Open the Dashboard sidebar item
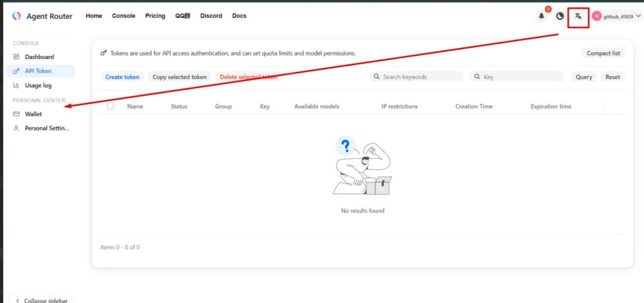This screenshot has height=303, width=644. pyautogui.click(x=42, y=57)
